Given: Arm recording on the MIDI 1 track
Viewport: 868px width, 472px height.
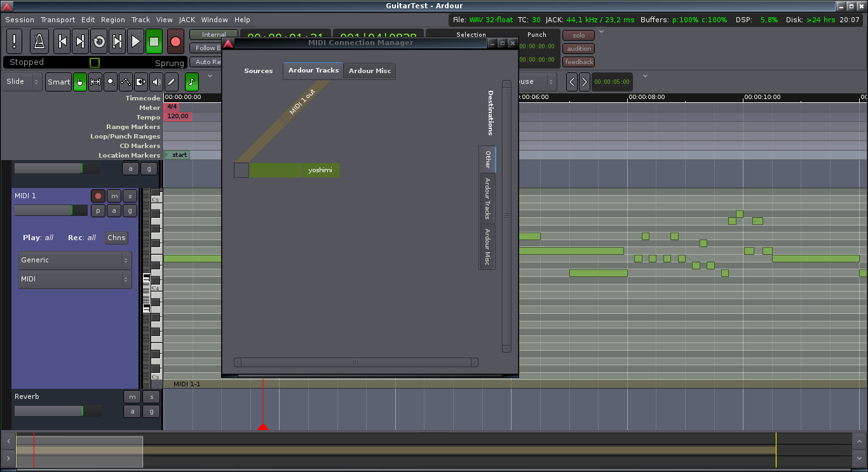Looking at the screenshot, I should [x=98, y=196].
